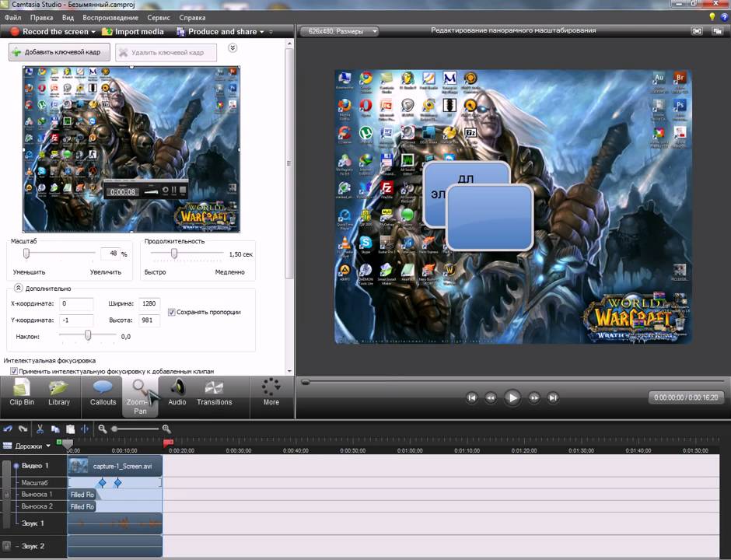This screenshot has height=560, width=731.
Task: Open help via blue question mark icon
Action: coord(725,17)
